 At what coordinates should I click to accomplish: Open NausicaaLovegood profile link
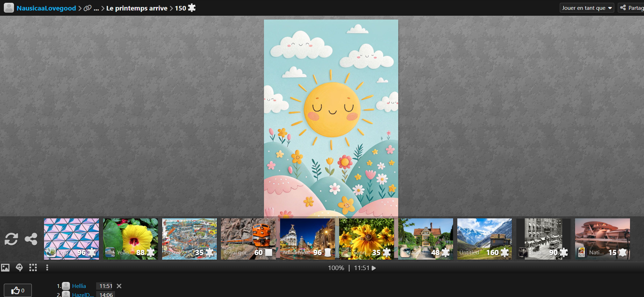coord(46,8)
